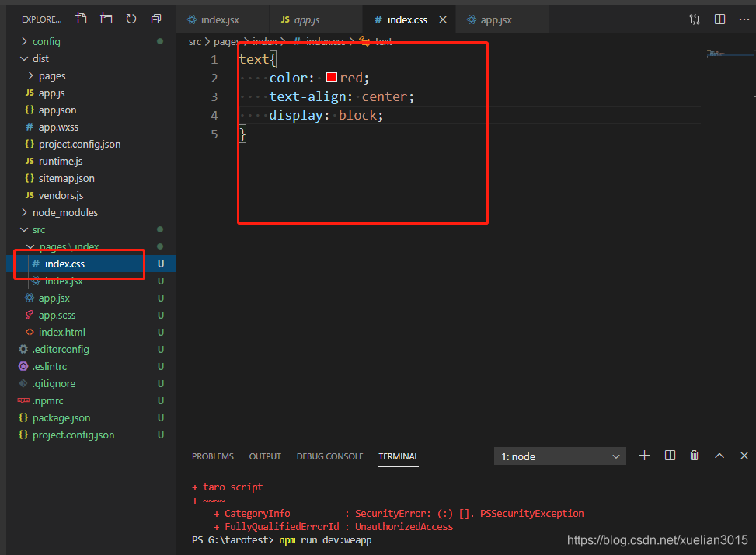
Task: Close the terminal panel
Action: coord(744,456)
